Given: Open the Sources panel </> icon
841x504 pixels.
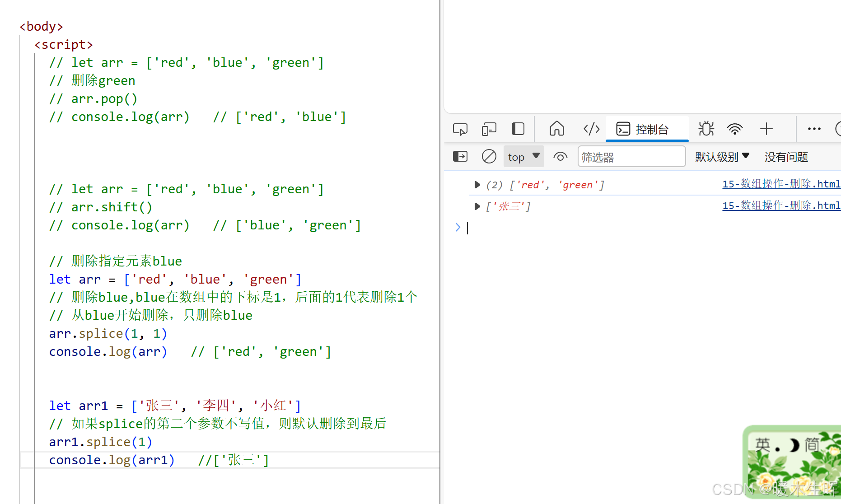Looking at the screenshot, I should pyautogui.click(x=591, y=129).
